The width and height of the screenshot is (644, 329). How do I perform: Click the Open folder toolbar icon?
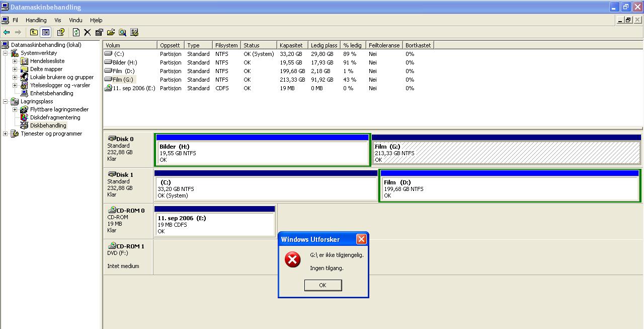111,32
